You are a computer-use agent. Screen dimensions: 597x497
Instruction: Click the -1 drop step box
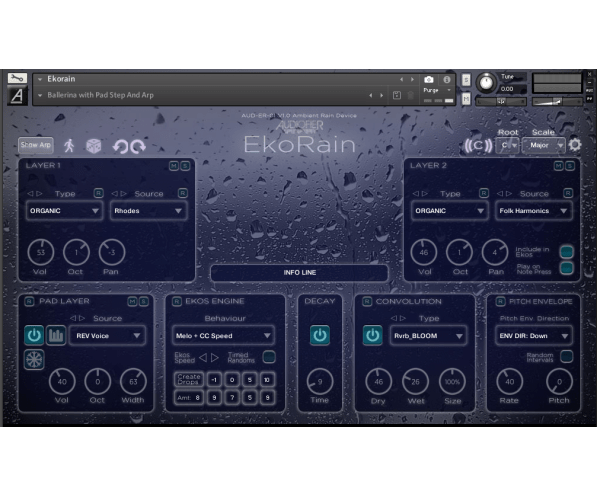[214, 379]
